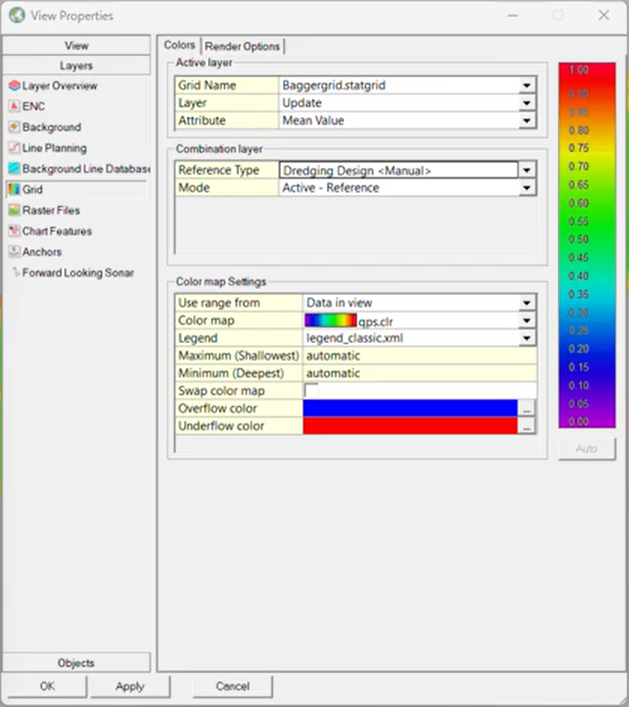This screenshot has width=629, height=707.
Task: Click the Apply button
Action: (x=130, y=686)
